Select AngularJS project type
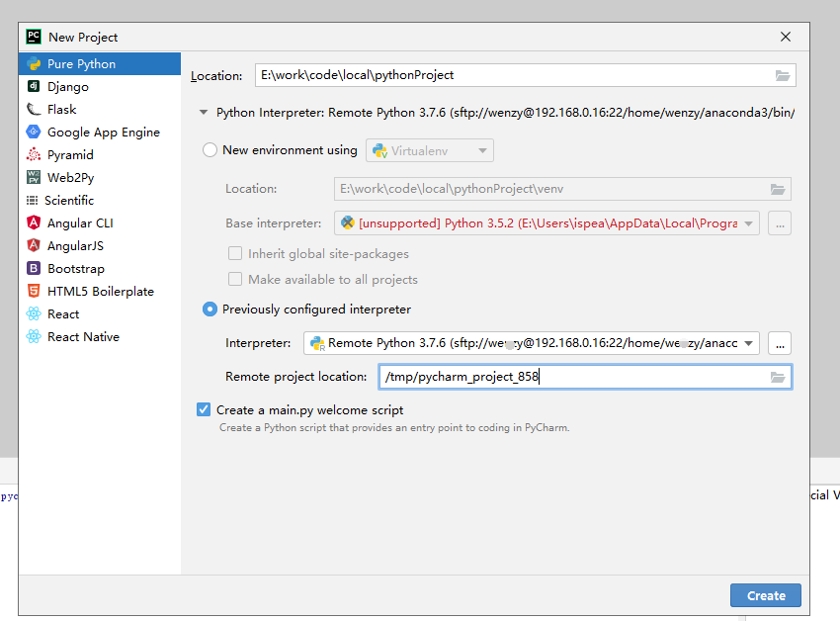The image size is (840, 621). 100,245
